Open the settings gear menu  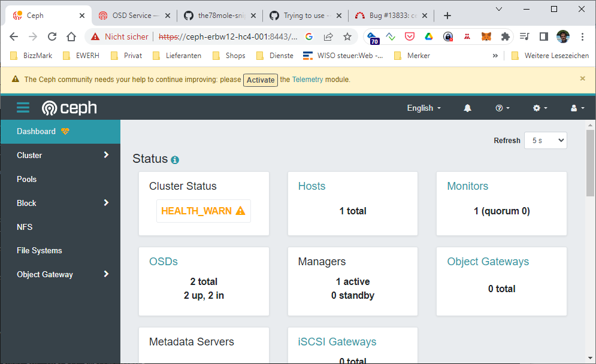pyautogui.click(x=540, y=108)
